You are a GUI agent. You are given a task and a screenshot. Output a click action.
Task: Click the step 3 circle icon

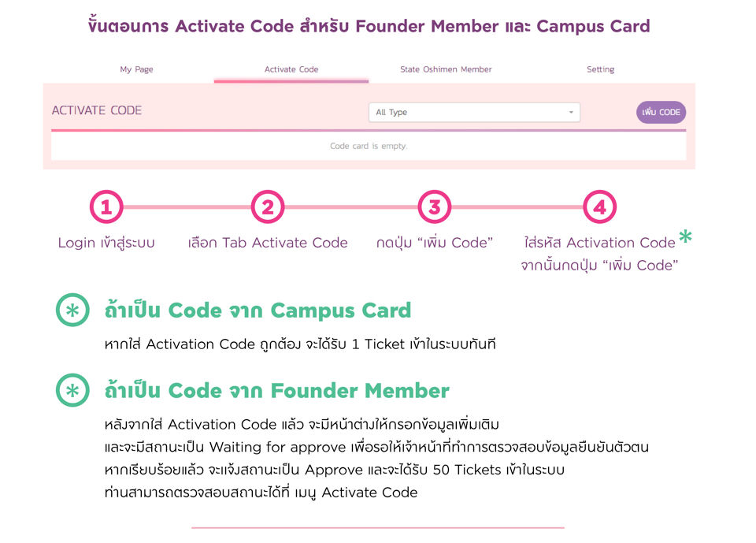[x=434, y=207]
